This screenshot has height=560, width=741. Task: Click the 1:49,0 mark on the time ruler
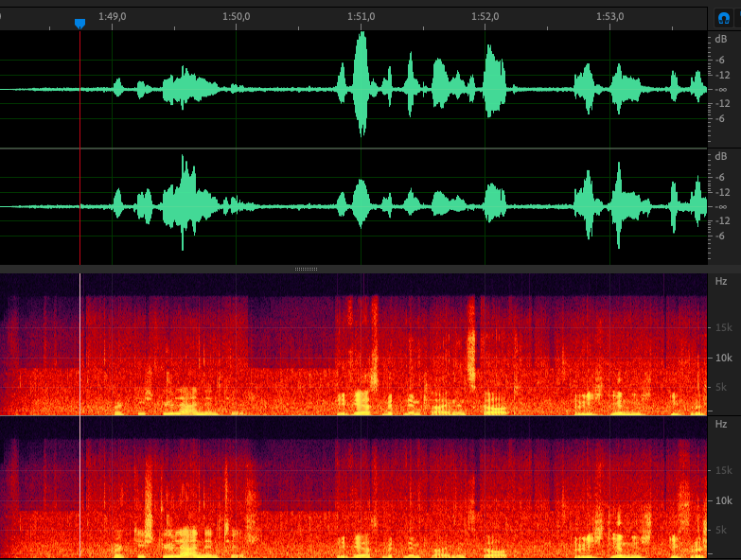113,16
